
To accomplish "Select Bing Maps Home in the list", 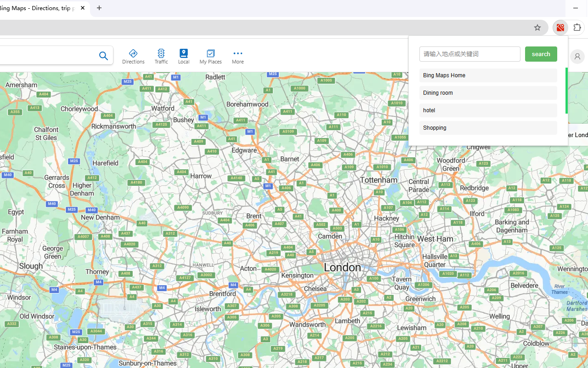I will [x=488, y=75].
